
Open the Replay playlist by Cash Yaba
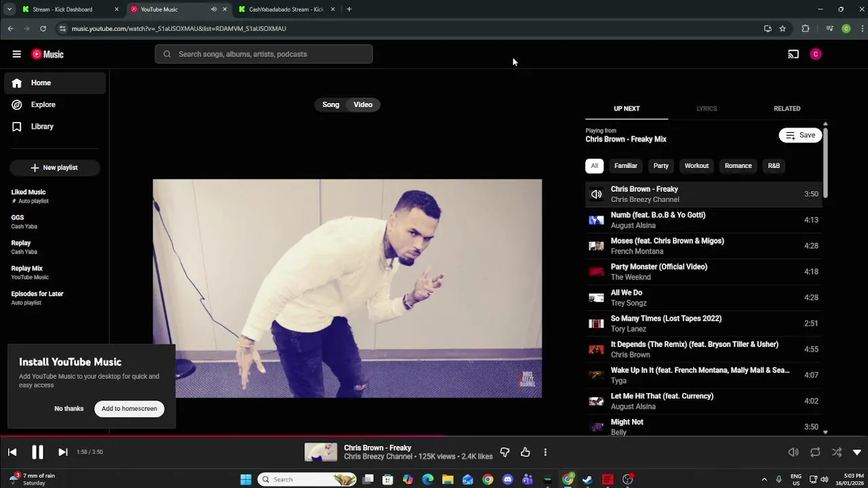click(55, 247)
